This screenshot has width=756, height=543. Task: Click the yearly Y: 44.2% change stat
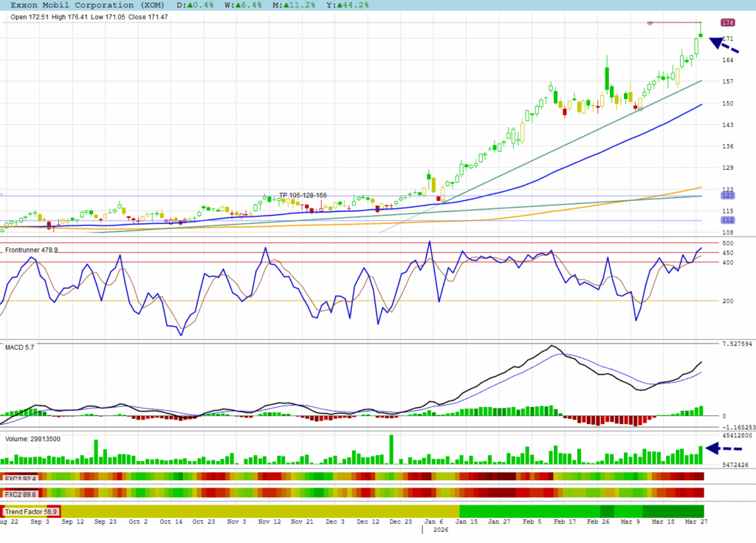tap(306, 5)
